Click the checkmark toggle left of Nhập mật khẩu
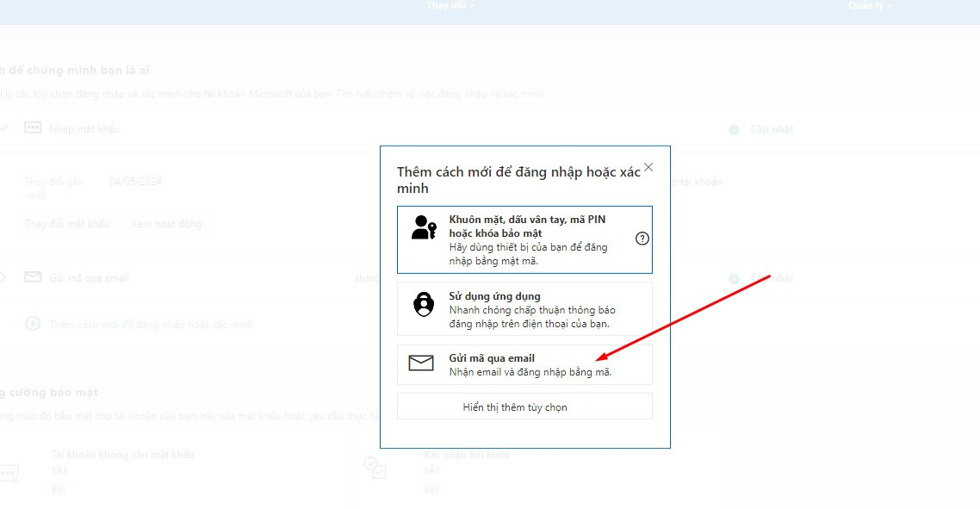This screenshot has width=980, height=509. tap(4, 127)
